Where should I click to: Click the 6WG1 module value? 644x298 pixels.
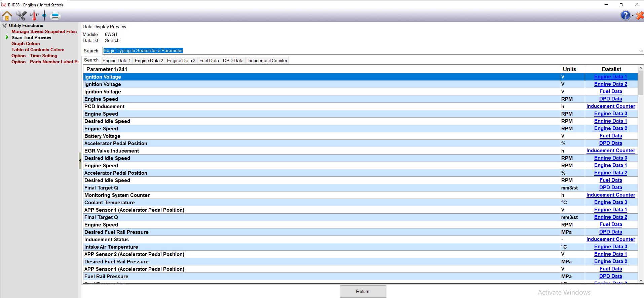111,35
